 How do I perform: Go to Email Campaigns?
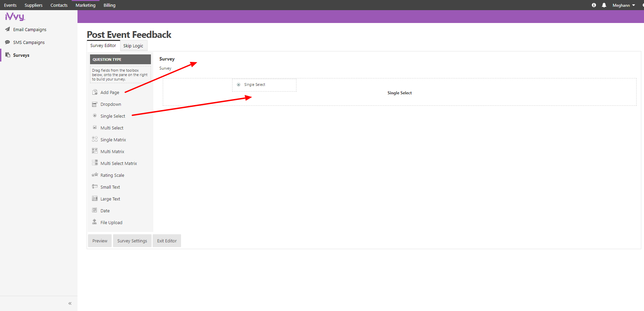pos(30,29)
